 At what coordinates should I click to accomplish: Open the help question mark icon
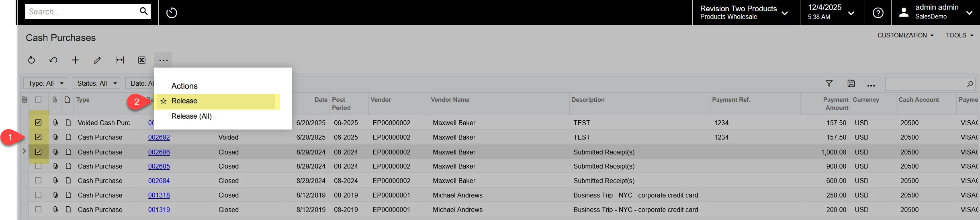(878, 13)
